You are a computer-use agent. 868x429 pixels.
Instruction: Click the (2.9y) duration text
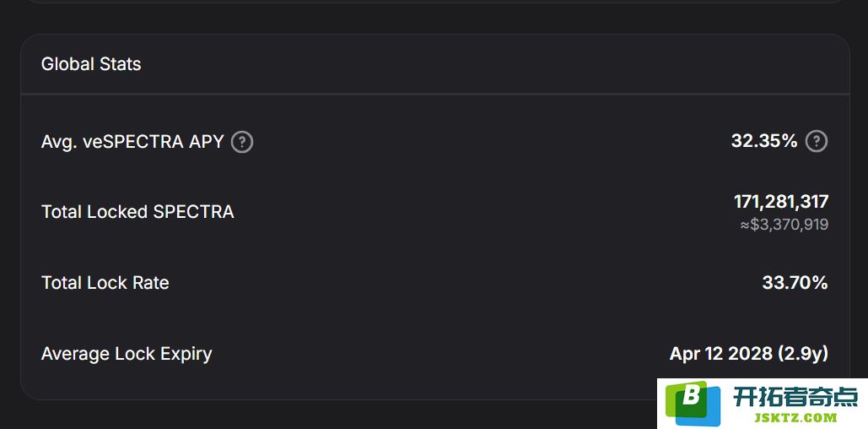[803, 354]
